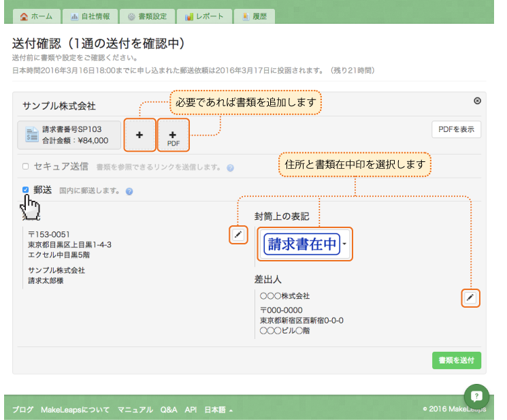The image size is (507, 420).
Task: Open the 請求書在中 envelope stamp dropdown
Action: [x=345, y=244]
